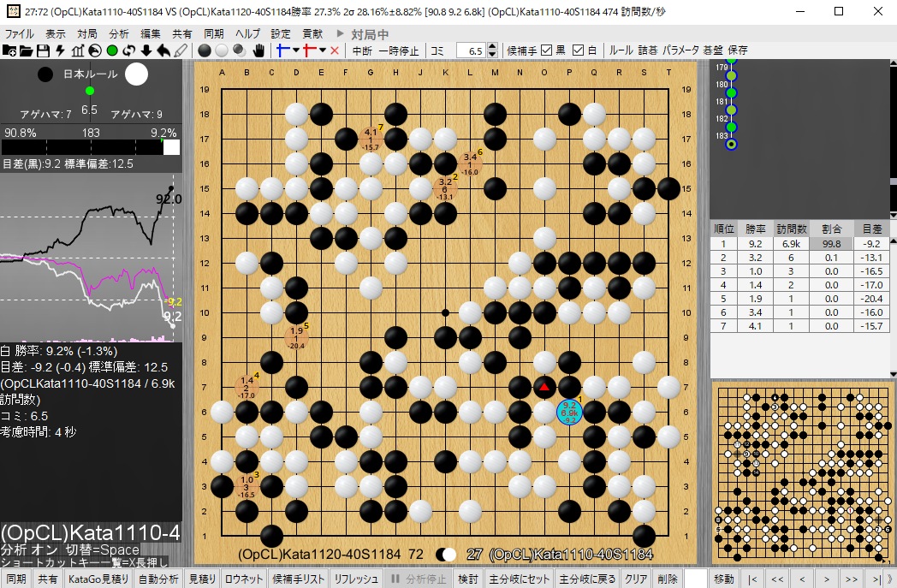
Task: Click the black down arrow icon
Action: point(146,50)
